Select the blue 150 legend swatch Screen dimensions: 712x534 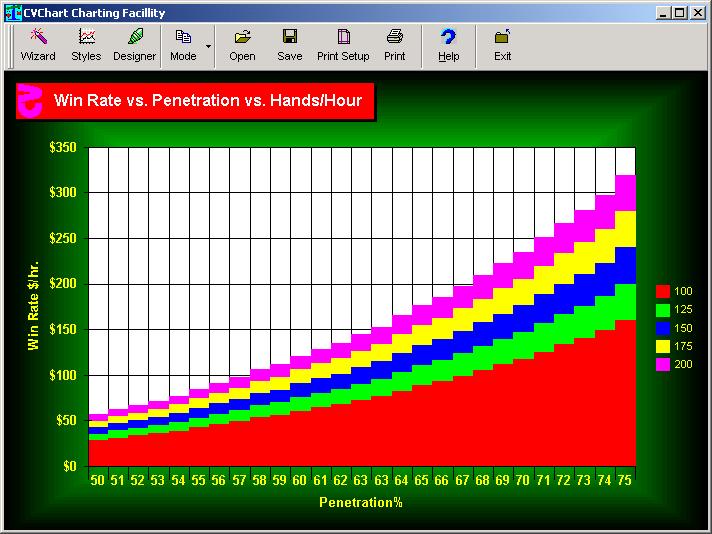tap(662, 327)
